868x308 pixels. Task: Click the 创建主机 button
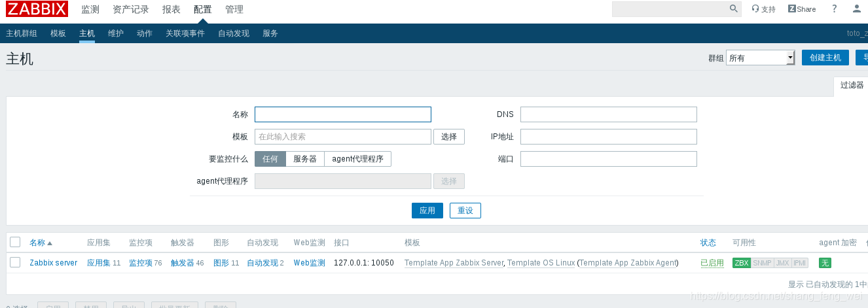[825, 58]
